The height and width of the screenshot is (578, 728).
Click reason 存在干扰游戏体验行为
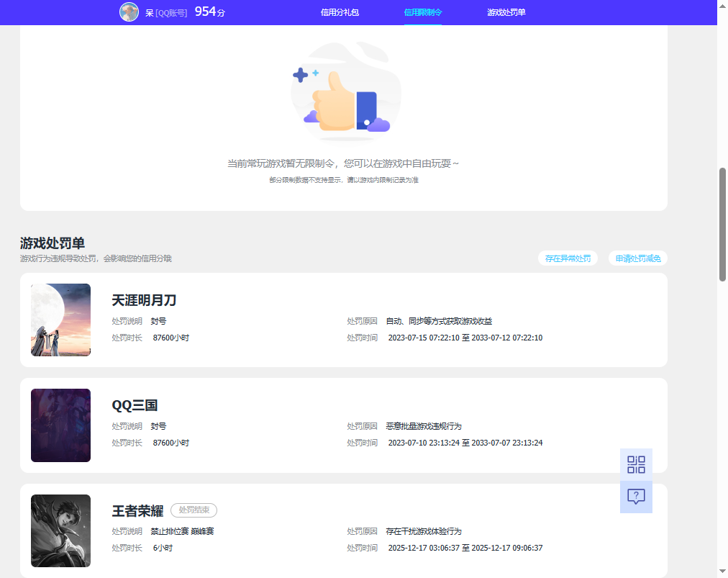[424, 531]
